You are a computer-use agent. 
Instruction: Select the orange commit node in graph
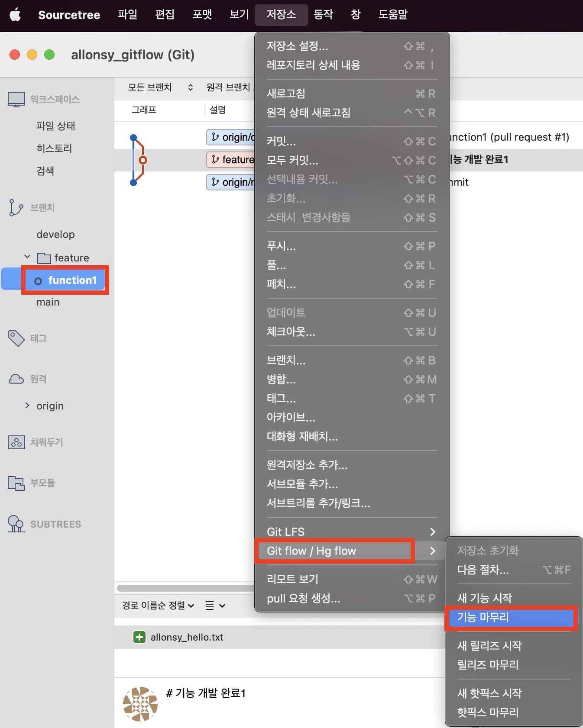[143, 160]
